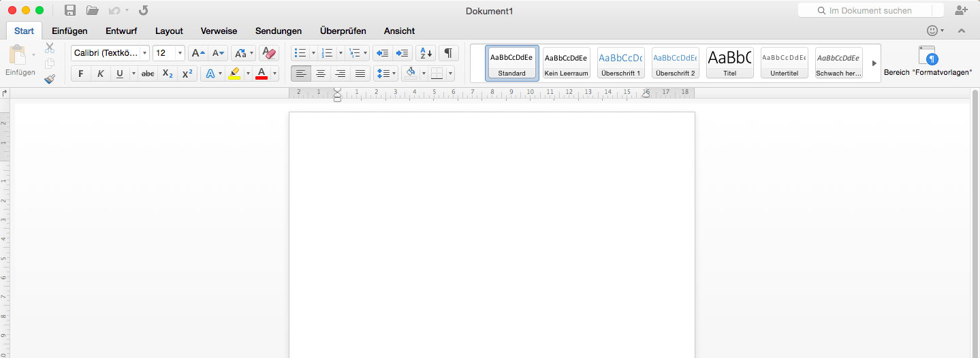
Task: Apply the Titel style
Action: pyautogui.click(x=730, y=63)
